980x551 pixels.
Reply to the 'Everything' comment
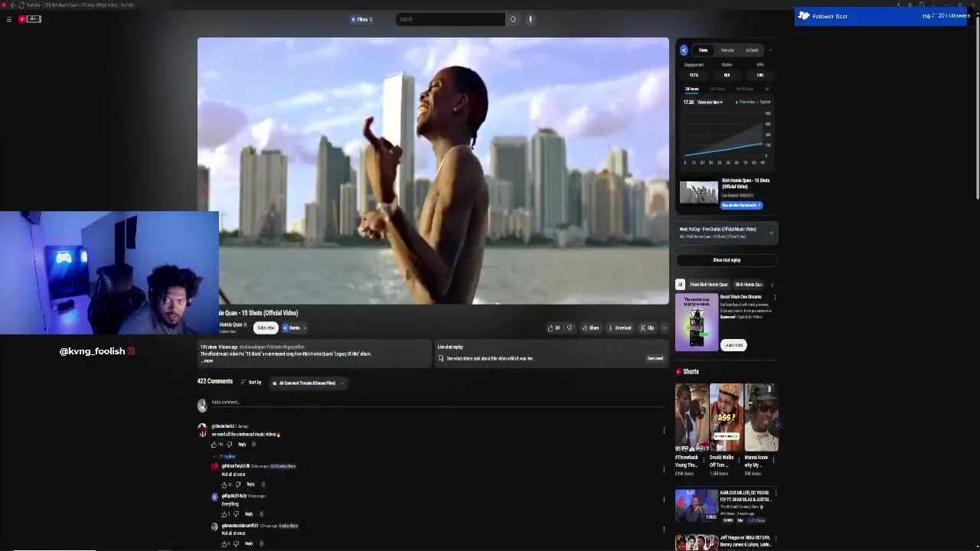pyautogui.click(x=249, y=514)
